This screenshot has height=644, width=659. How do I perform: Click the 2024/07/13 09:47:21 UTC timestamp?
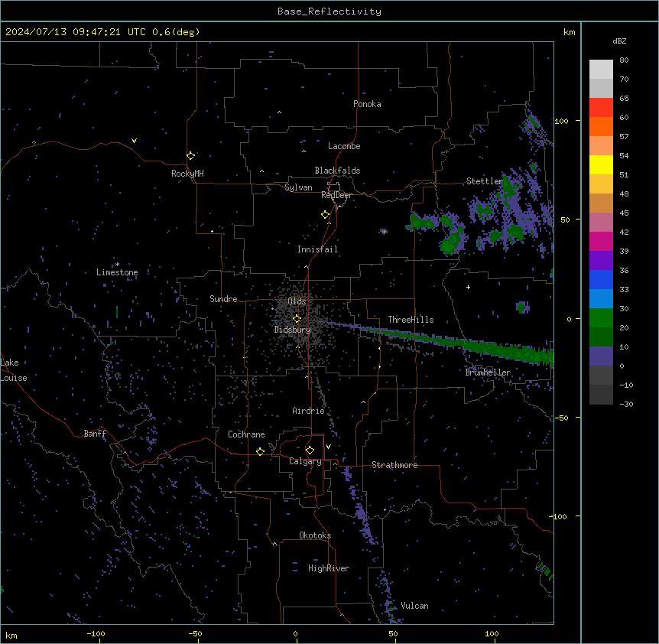click(x=75, y=32)
